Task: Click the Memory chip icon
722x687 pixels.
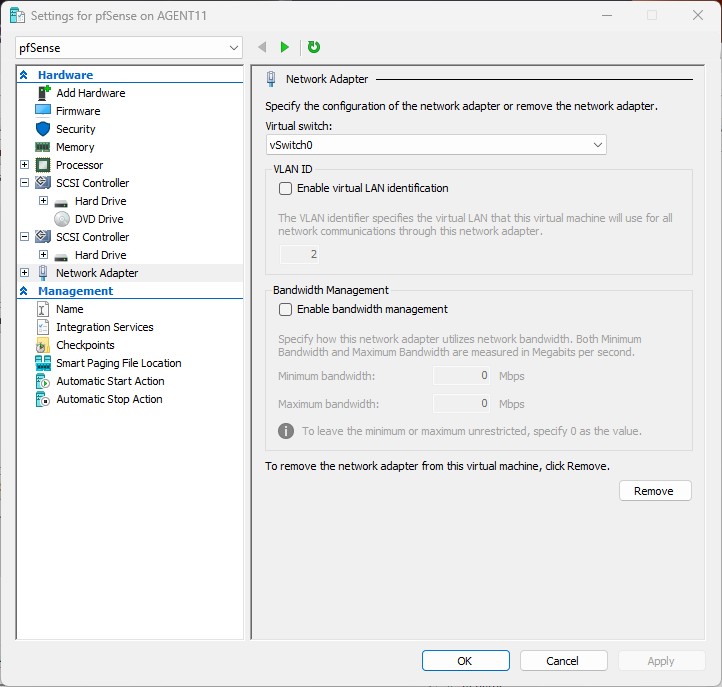Action: pos(43,147)
